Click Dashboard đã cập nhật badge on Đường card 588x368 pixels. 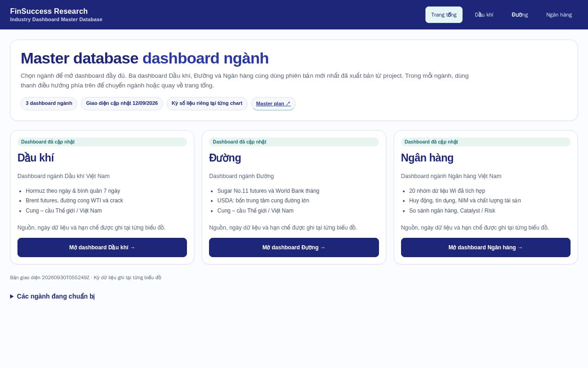[294, 142]
